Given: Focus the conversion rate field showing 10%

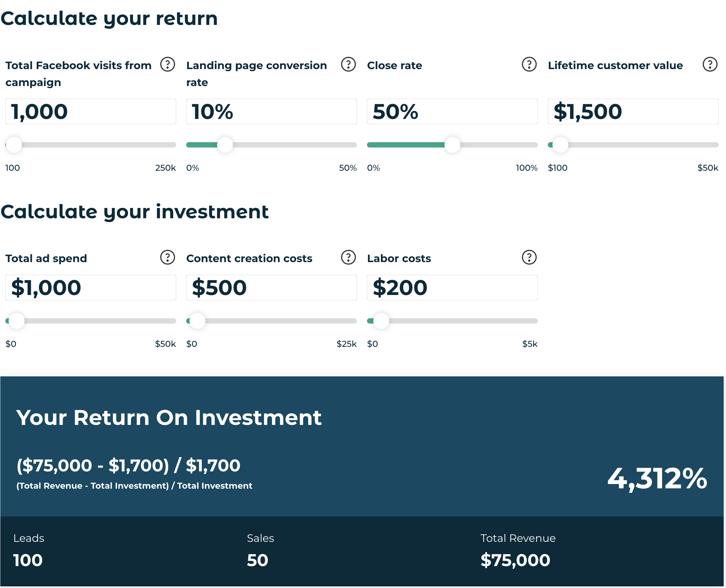Looking at the screenshot, I should 272,112.
